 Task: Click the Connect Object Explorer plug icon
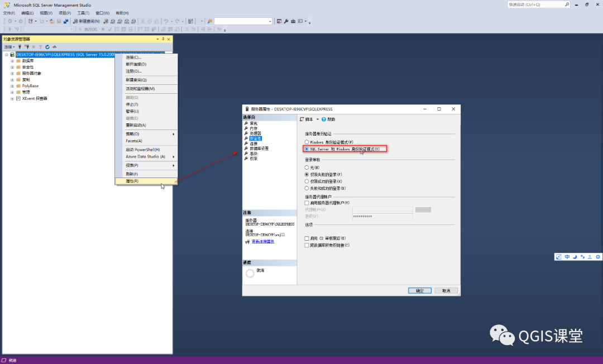[x=20, y=47]
